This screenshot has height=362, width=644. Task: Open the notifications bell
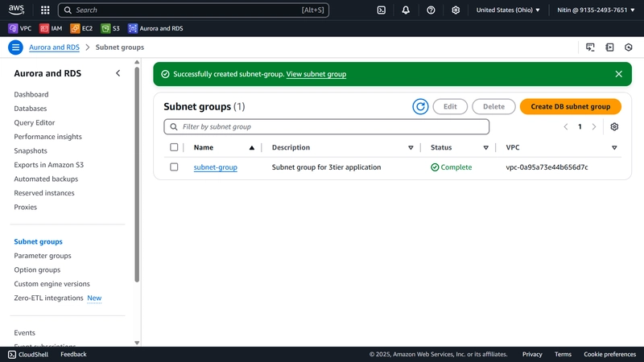tap(406, 10)
